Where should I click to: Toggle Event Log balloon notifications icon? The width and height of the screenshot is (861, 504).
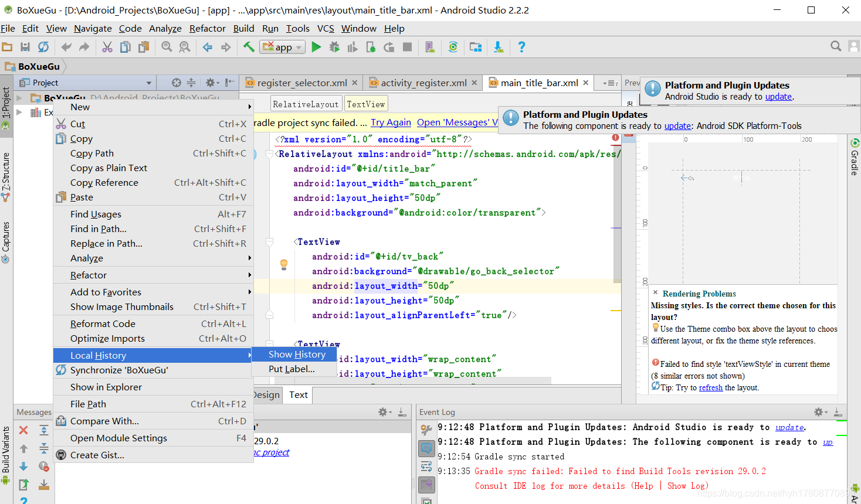[x=426, y=448]
